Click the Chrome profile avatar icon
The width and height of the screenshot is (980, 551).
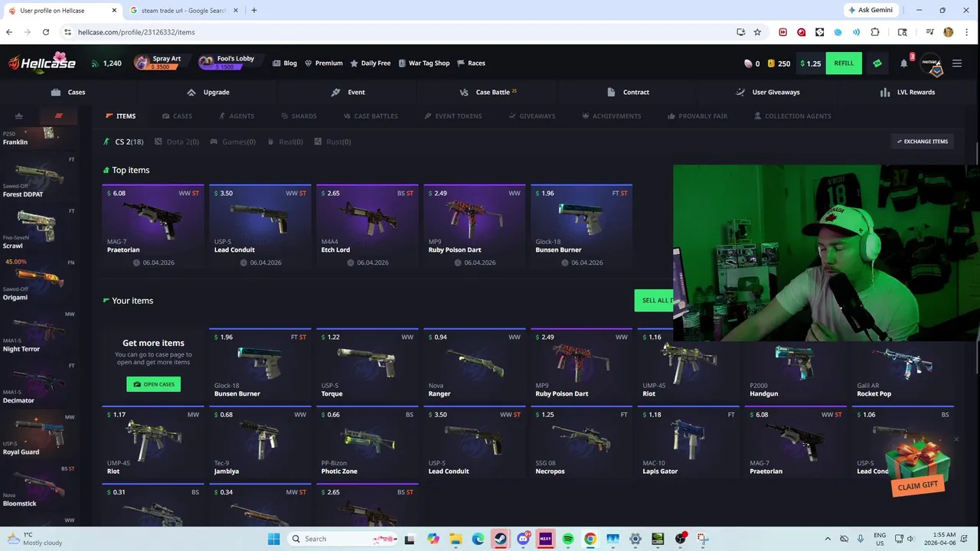pyautogui.click(x=949, y=32)
